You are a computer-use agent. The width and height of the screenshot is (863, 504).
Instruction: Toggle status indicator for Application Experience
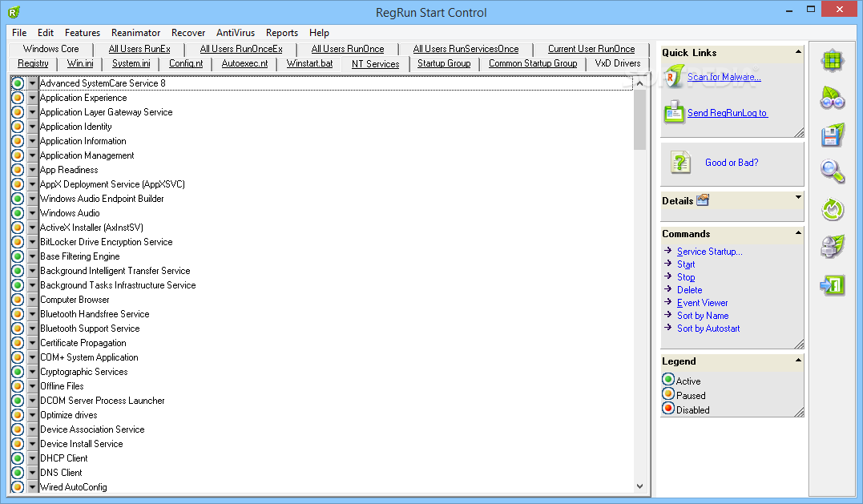[18, 98]
